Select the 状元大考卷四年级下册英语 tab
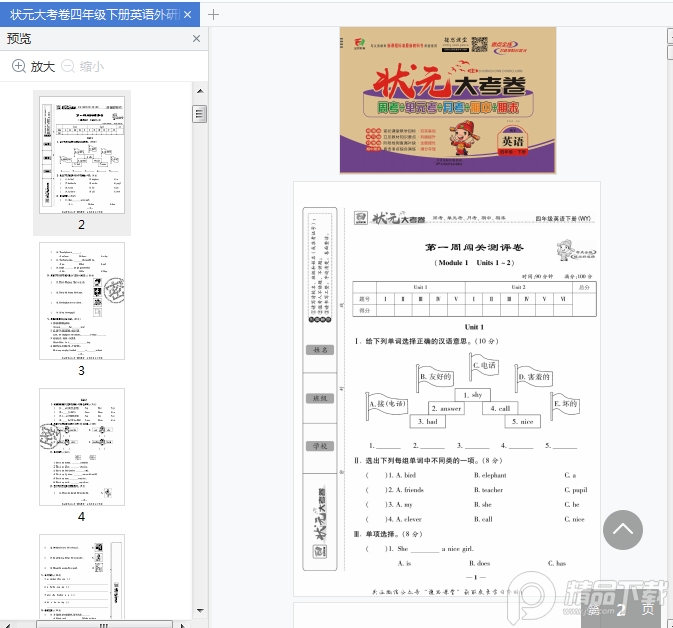Screen dimensions: 673x628 pyautogui.click(x=100, y=15)
